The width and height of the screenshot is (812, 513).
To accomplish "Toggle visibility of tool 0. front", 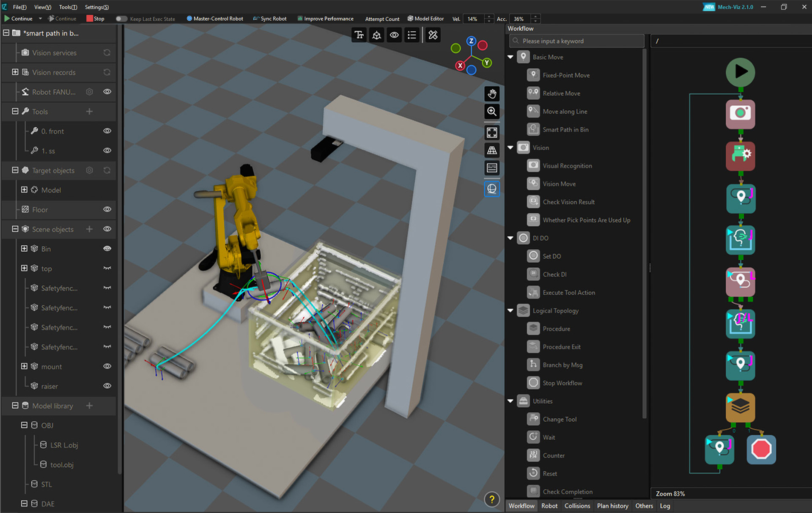I will tap(107, 131).
